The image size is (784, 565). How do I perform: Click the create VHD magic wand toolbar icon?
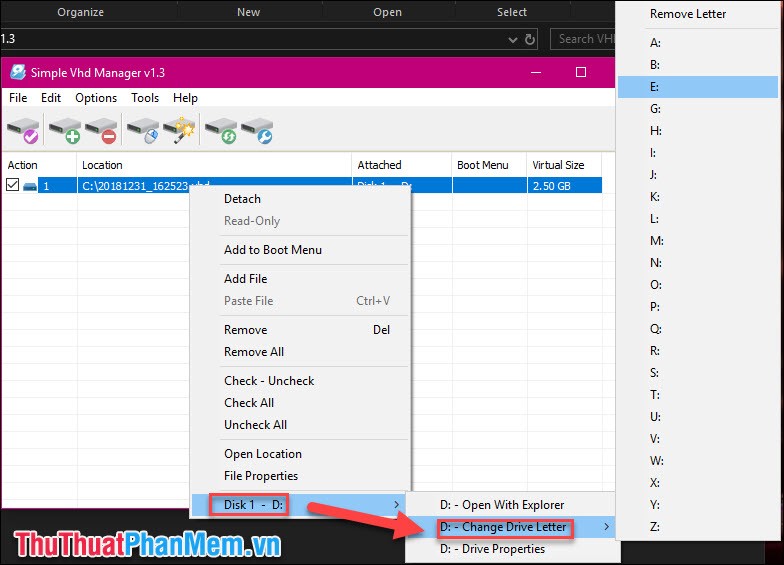179,130
